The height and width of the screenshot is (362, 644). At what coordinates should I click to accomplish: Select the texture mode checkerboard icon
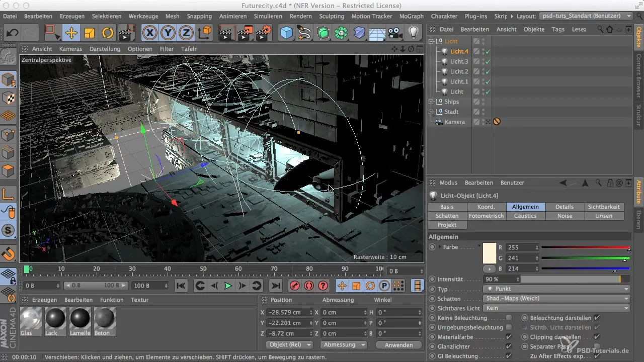coord(9,98)
